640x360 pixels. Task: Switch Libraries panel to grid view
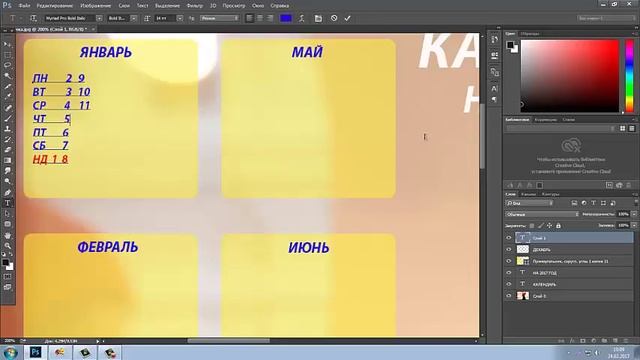(x=622, y=128)
